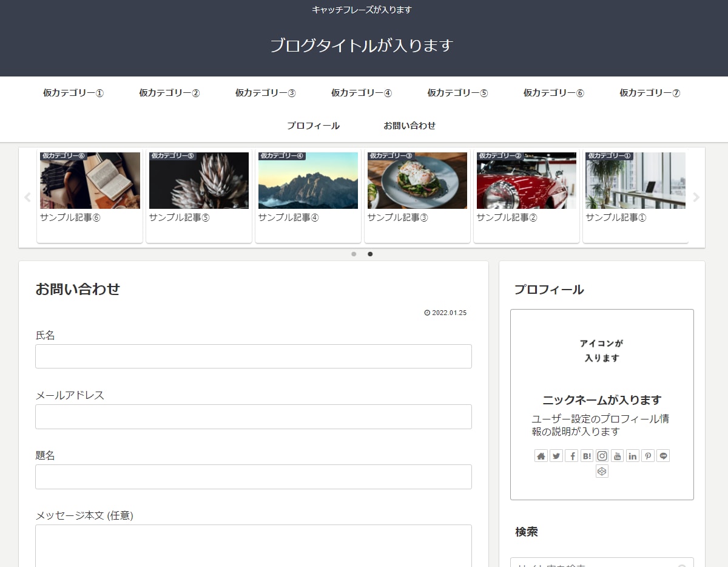Open the Instagram profile icon

point(602,456)
